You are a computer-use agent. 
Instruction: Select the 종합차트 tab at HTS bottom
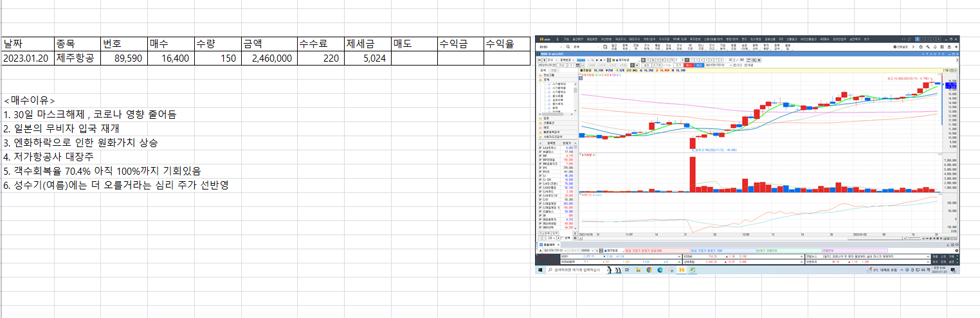pyautogui.click(x=549, y=245)
